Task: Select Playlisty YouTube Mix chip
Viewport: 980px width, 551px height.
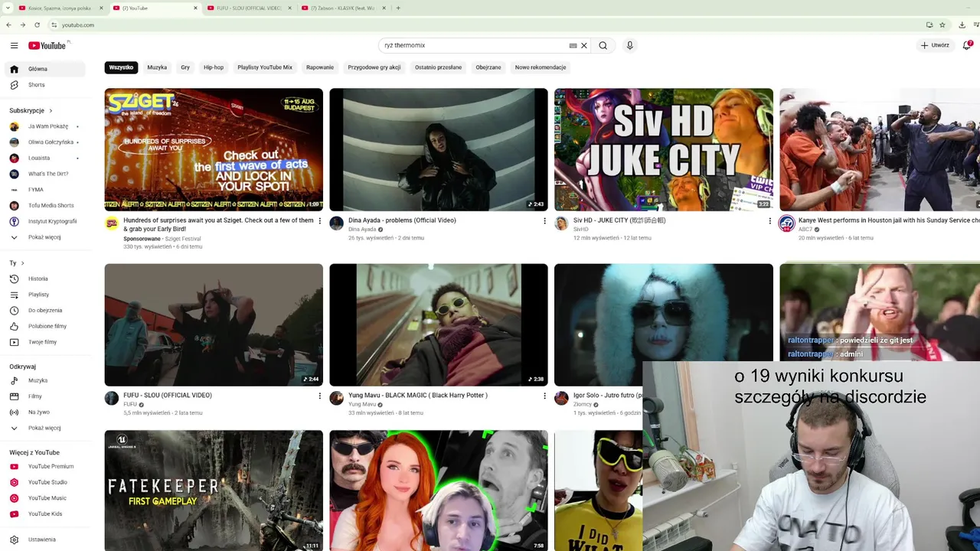Action: click(265, 67)
